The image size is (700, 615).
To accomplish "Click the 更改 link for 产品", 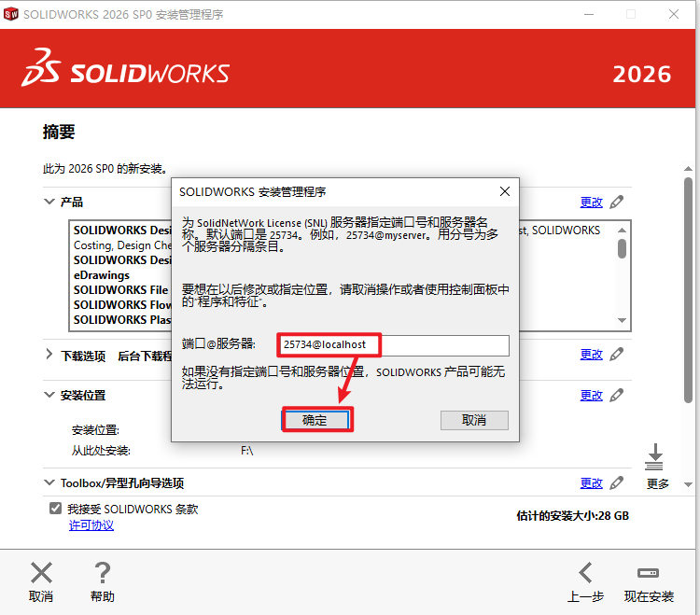I will [592, 202].
